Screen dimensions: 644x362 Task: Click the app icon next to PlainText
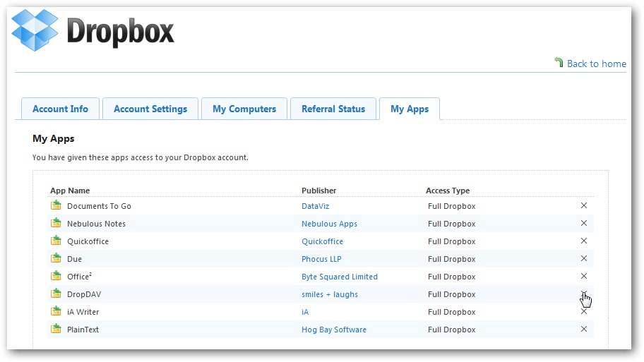56,329
